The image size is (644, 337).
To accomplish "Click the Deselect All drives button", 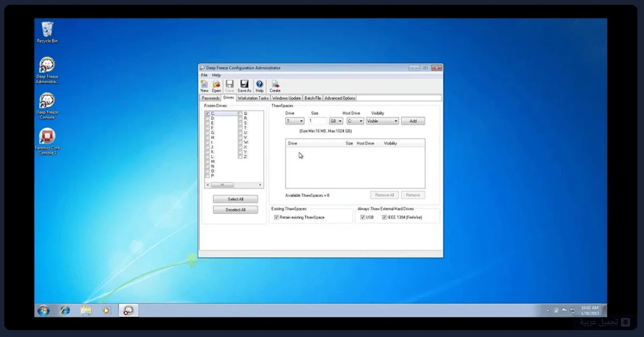I will (236, 210).
